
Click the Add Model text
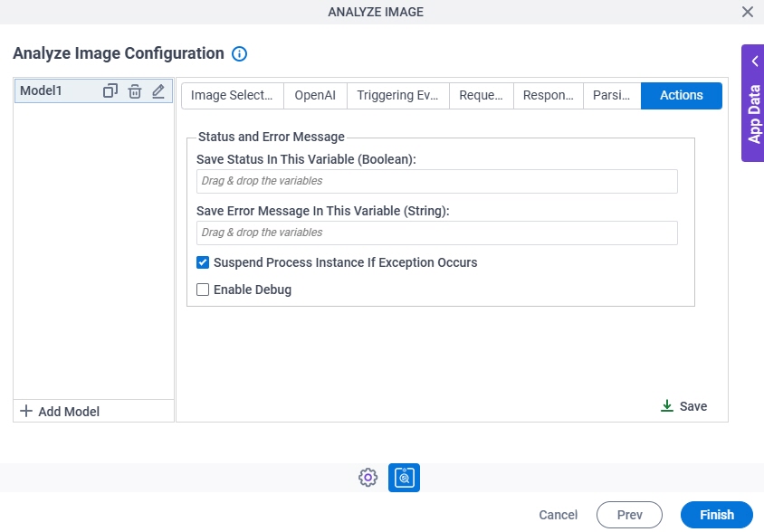tap(69, 412)
